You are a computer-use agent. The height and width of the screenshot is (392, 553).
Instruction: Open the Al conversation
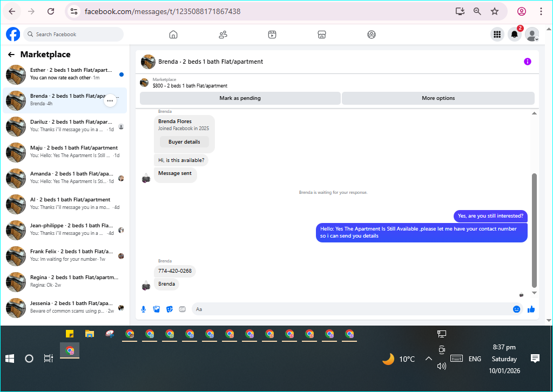coord(65,204)
